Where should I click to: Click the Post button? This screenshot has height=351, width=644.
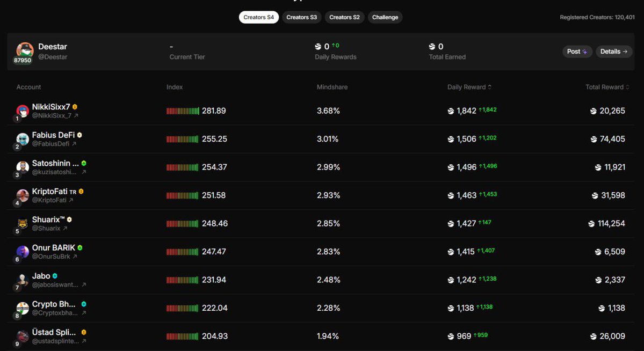point(577,52)
